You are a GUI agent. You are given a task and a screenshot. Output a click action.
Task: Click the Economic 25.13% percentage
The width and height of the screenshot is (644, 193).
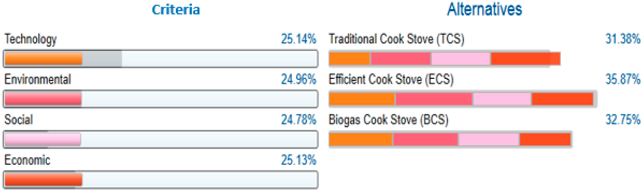coord(298,160)
